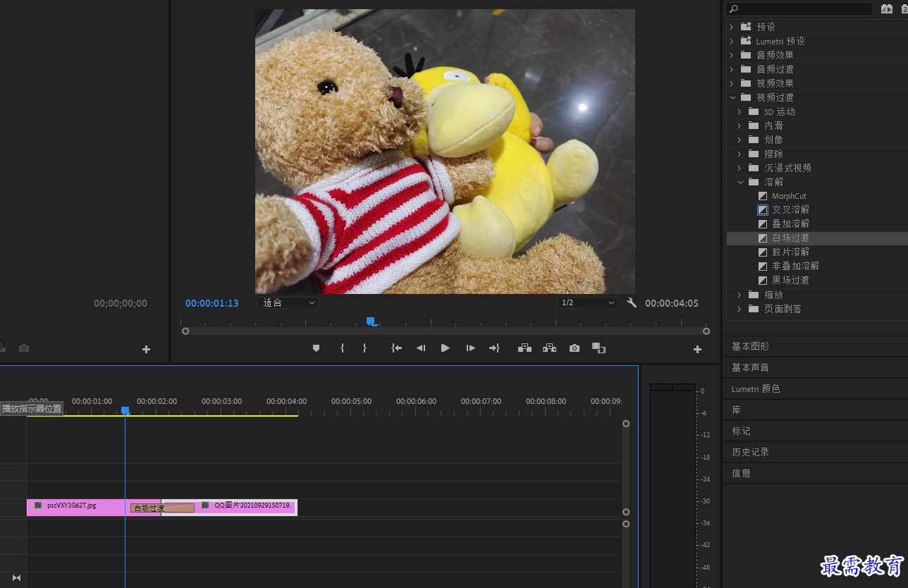Viewport: 908px width, 588px height.
Task: Step back one frame
Action: tap(421, 348)
